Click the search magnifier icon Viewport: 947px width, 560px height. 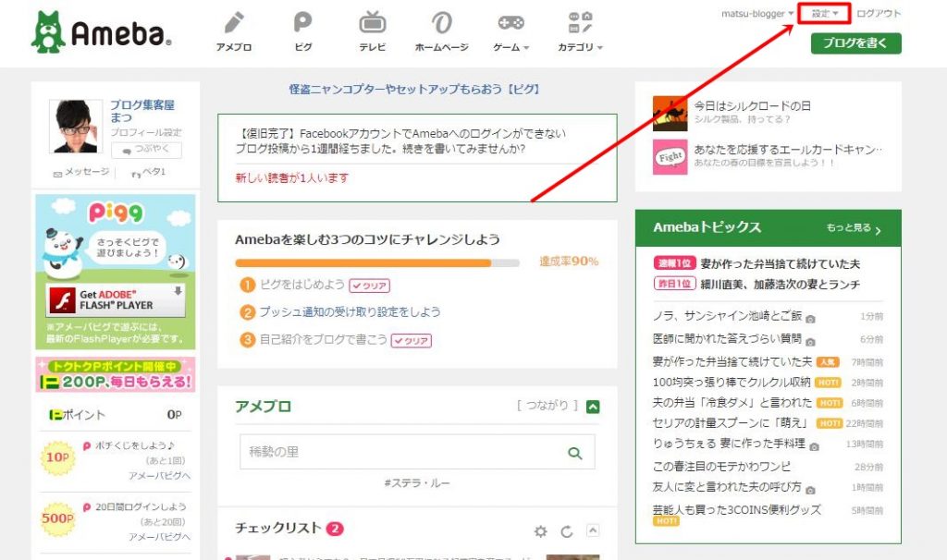(x=574, y=453)
